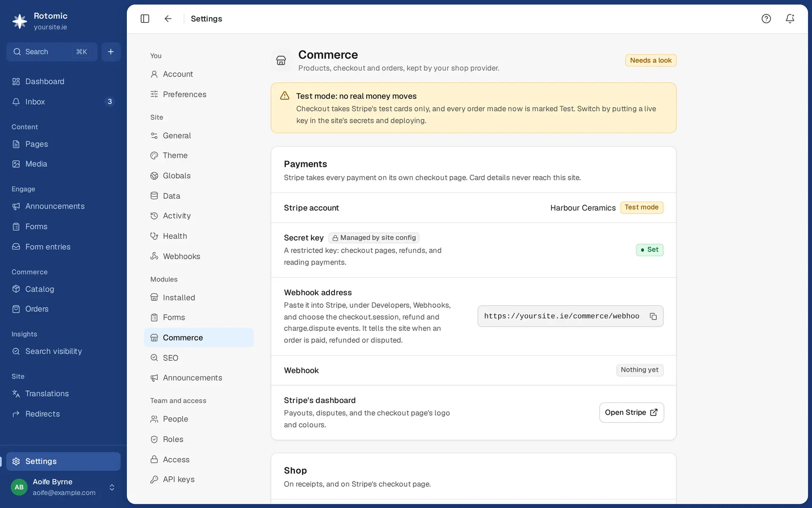Open the help question-mark icon
Viewport: 812px width, 508px height.
pyautogui.click(x=766, y=19)
